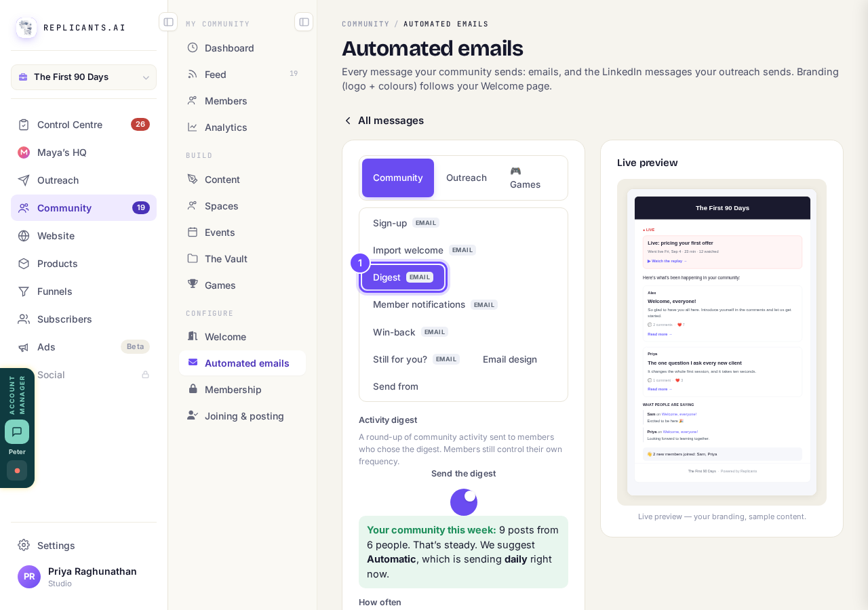Switch to the Community tab
Screen dimensions: 868x610
[x=398, y=178]
